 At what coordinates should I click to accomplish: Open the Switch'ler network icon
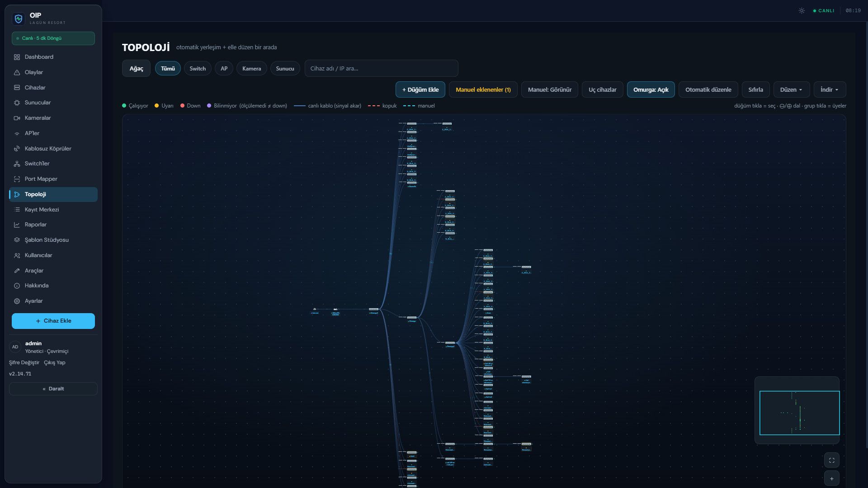click(17, 164)
